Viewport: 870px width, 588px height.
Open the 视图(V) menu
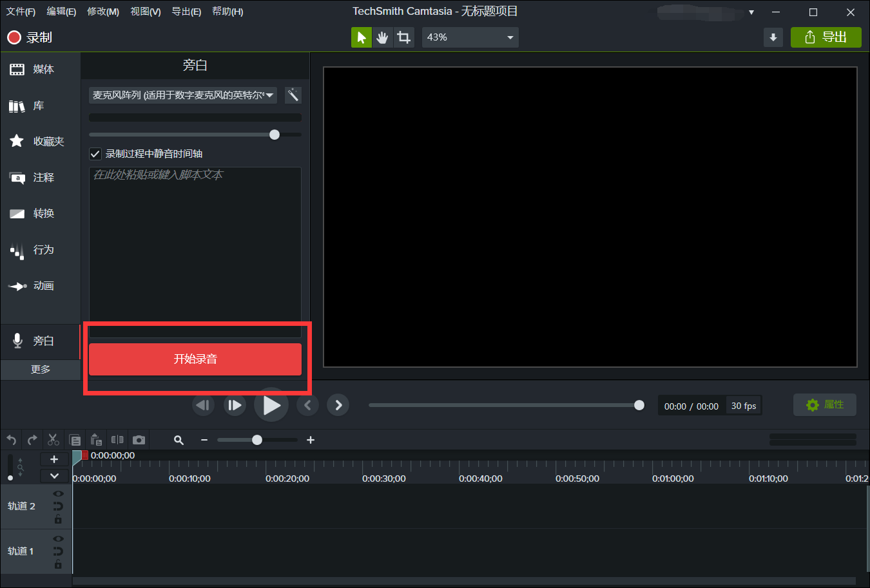point(146,12)
